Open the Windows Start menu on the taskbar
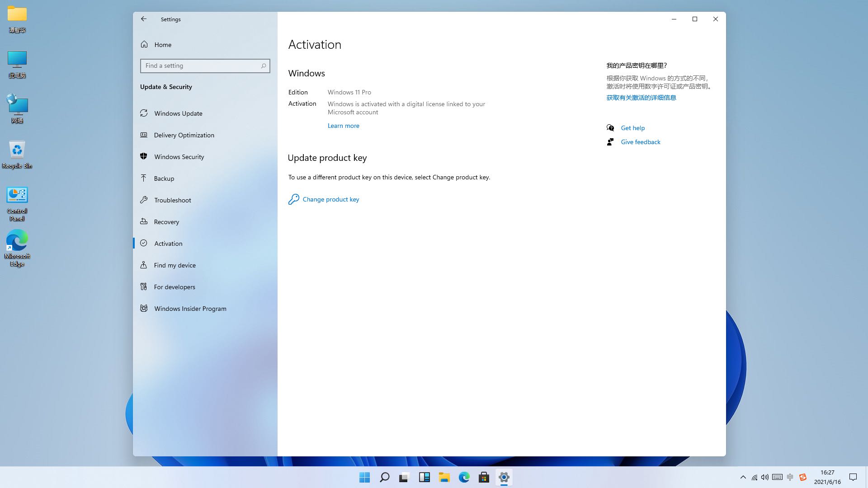Image resolution: width=868 pixels, height=488 pixels. (x=364, y=477)
